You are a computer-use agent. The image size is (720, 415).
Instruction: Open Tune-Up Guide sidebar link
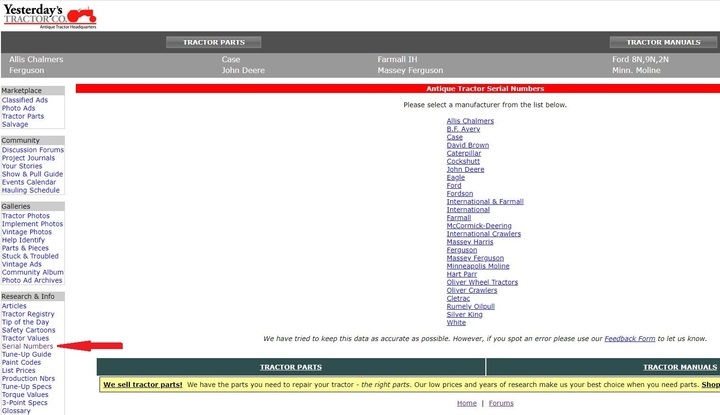tap(27, 354)
